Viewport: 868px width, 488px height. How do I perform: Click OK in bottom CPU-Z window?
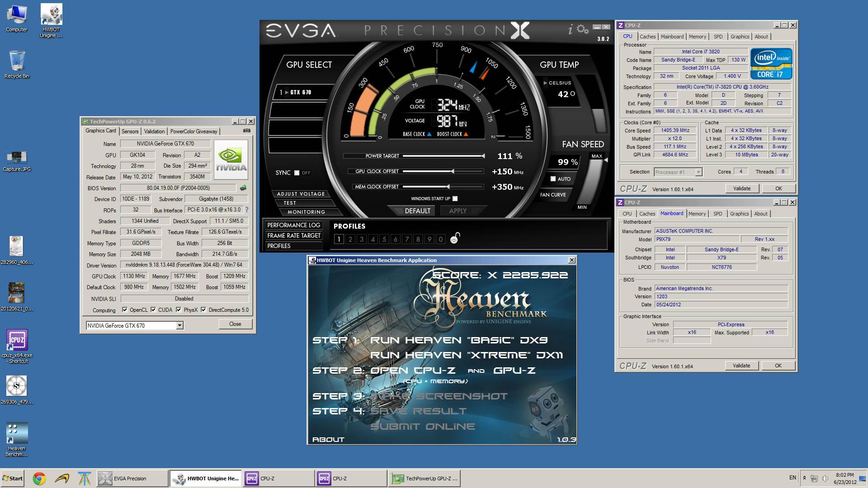click(x=778, y=366)
